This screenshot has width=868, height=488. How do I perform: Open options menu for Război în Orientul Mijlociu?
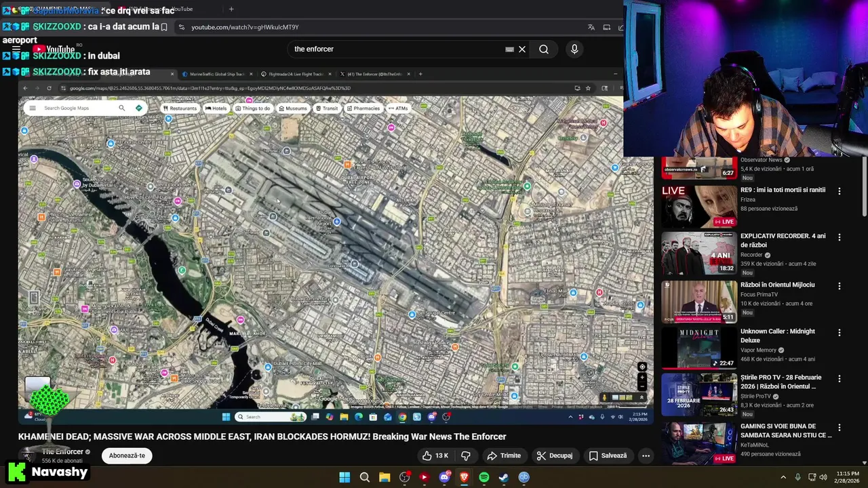[840, 286]
